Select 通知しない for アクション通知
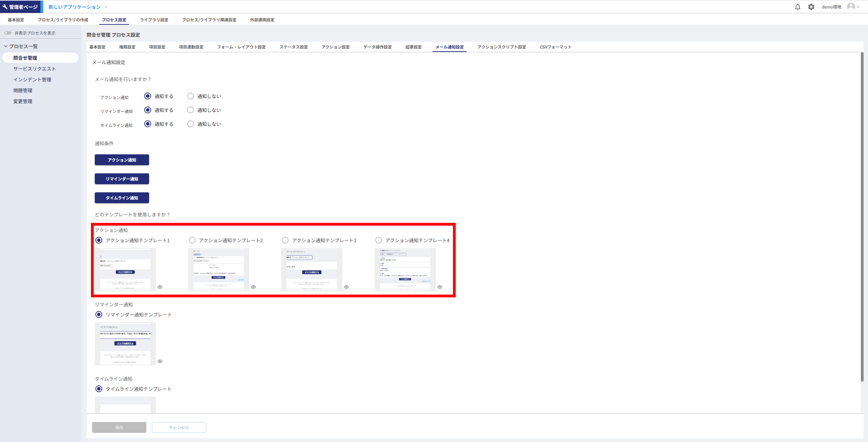The width and height of the screenshot is (868, 442). 190,96
